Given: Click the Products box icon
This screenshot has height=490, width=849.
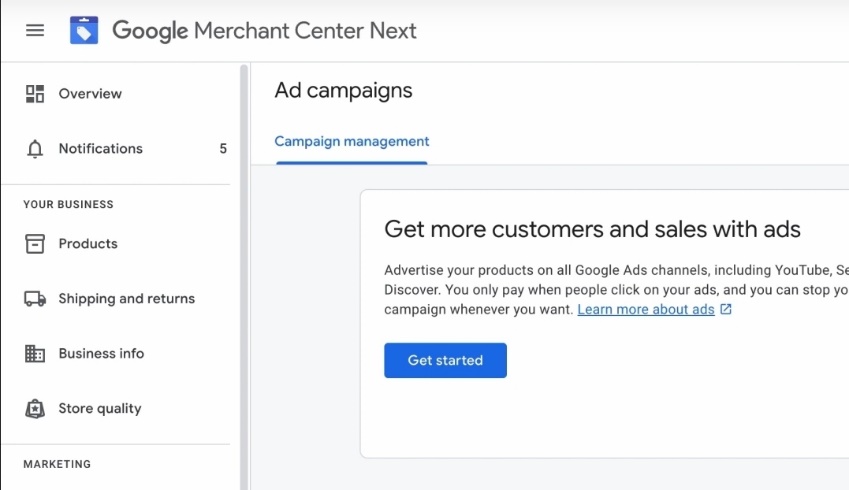Looking at the screenshot, I should [x=35, y=244].
